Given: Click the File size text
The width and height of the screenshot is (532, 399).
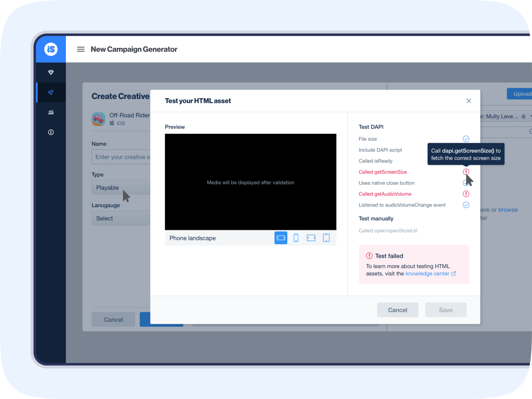Looking at the screenshot, I should (x=368, y=139).
